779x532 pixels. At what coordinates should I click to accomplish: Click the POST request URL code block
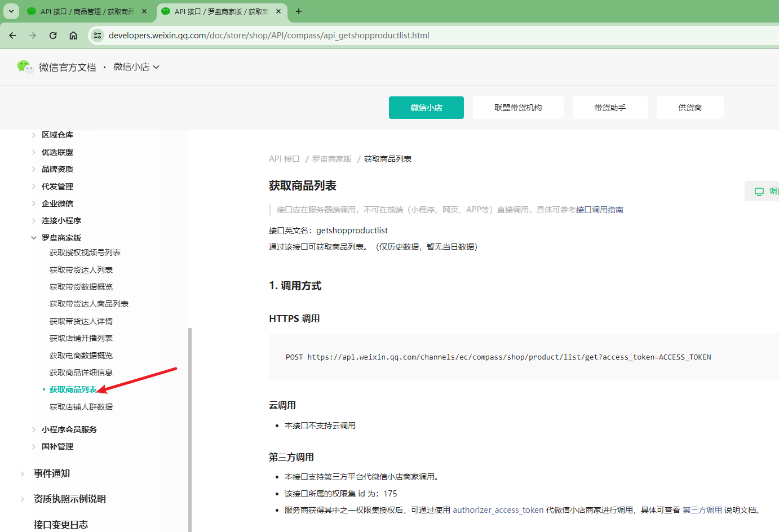click(524, 357)
